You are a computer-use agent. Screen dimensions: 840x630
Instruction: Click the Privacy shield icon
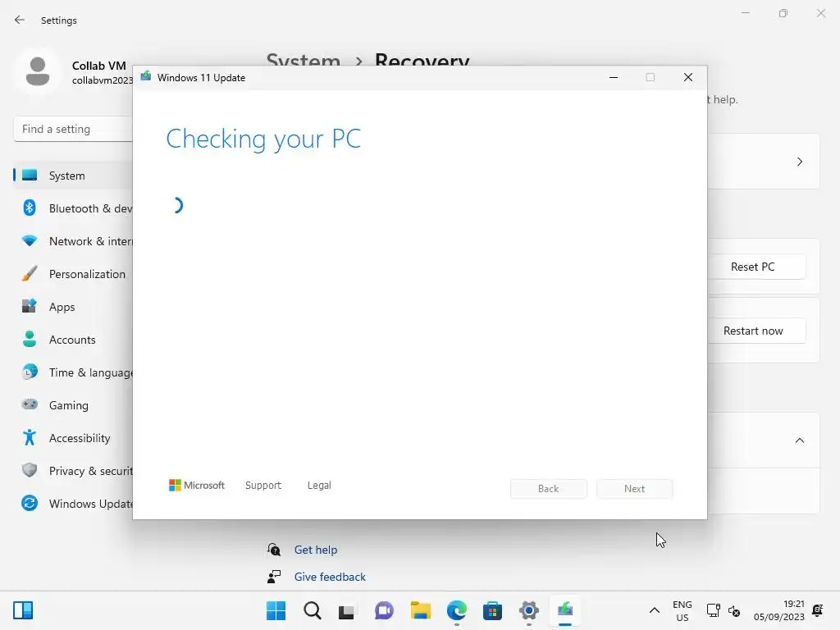30,470
